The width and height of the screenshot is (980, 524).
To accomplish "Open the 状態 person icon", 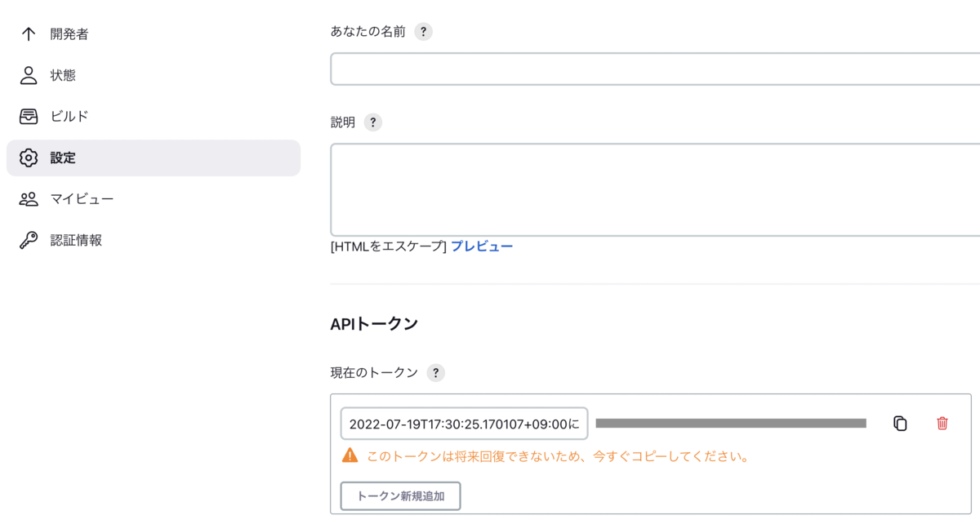I will click(x=29, y=75).
